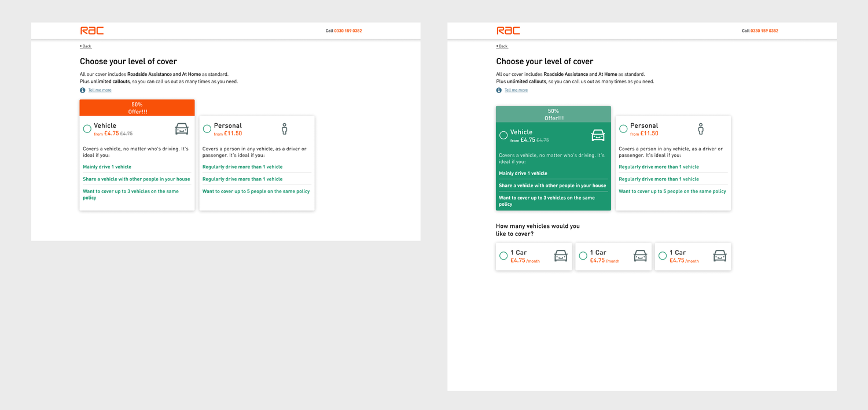This screenshot has height=410, width=868.
Task: Click the person icon on the right mockup's Personal card
Action: point(701,128)
